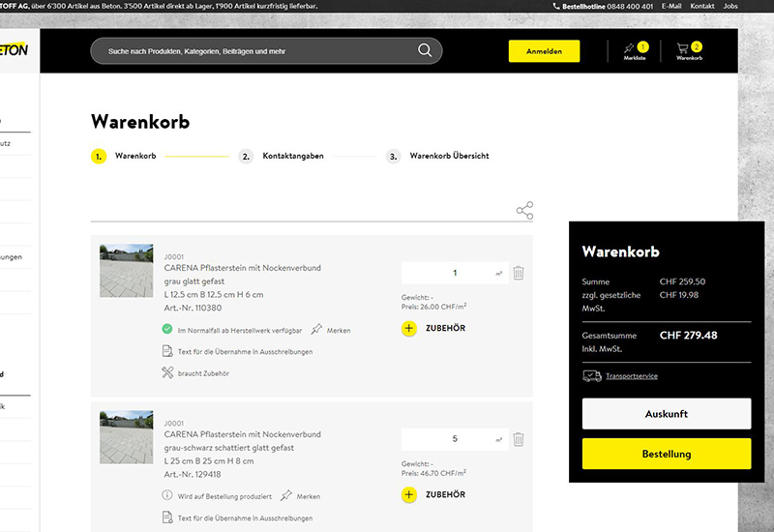Image resolution: width=774 pixels, height=532 pixels.
Task: Click thumbnail of grau-schwarz schattiert Pflasterstein
Action: coord(127,437)
